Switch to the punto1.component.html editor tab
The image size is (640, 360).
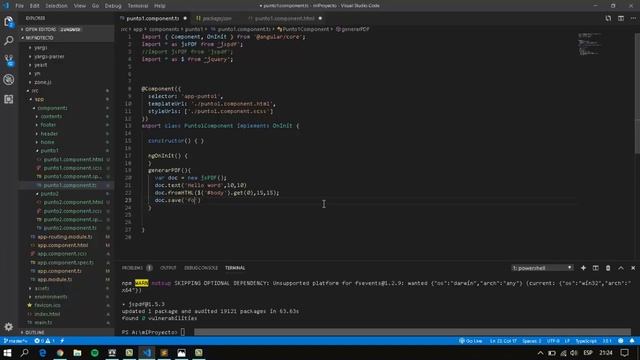tap(284, 18)
